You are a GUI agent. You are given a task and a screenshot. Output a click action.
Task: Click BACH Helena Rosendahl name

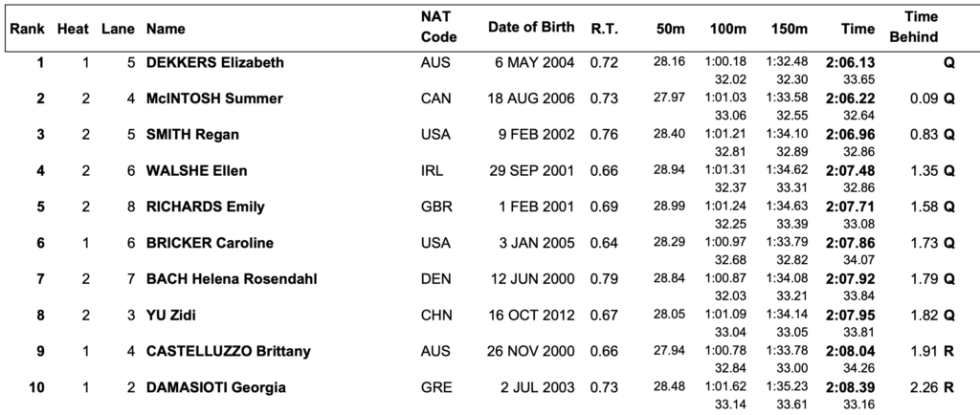[x=232, y=279]
